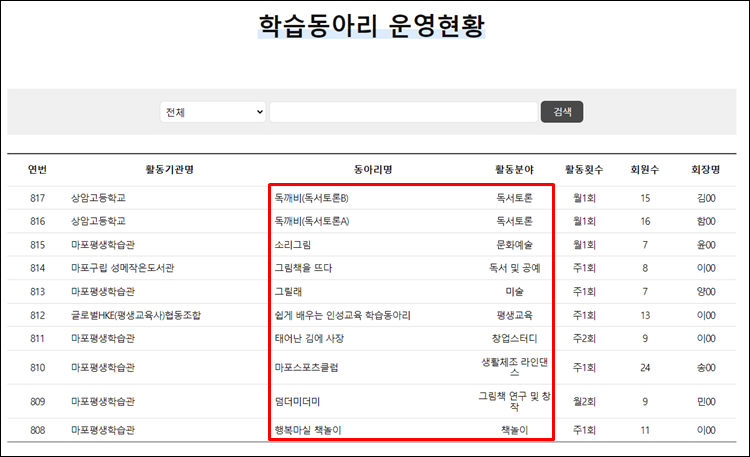The width and height of the screenshot is (750, 457).
Task: Click row number 809
Action: pyautogui.click(x=37, y=401)
